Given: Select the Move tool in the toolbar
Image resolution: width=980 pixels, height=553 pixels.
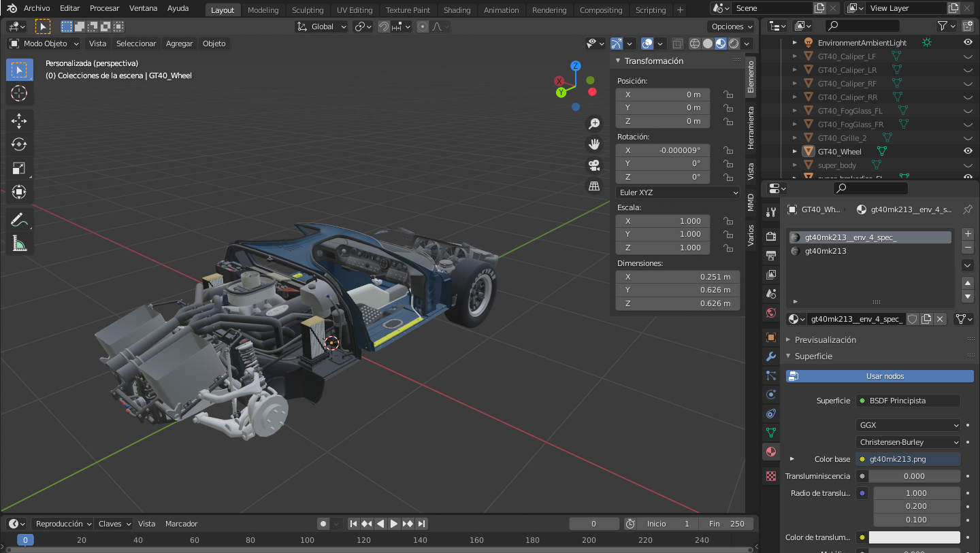Looking at the screenshot, I should [x=19, y=121].
